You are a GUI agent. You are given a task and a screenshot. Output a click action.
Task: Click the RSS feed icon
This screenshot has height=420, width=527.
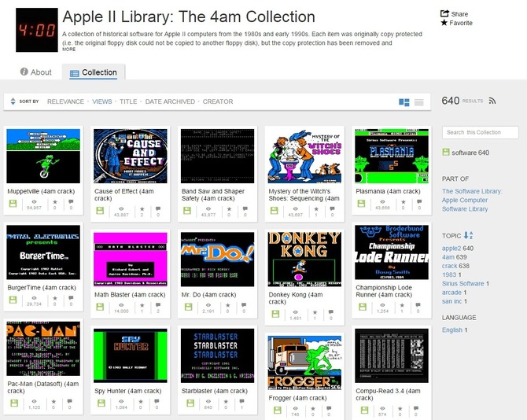tap(492, 101)
